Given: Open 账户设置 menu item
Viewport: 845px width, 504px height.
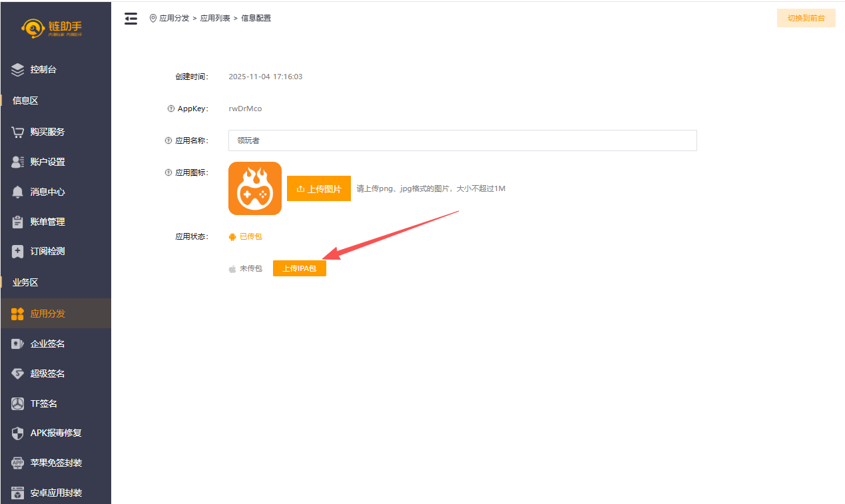Looking at the screenshot, I should 47,162.
